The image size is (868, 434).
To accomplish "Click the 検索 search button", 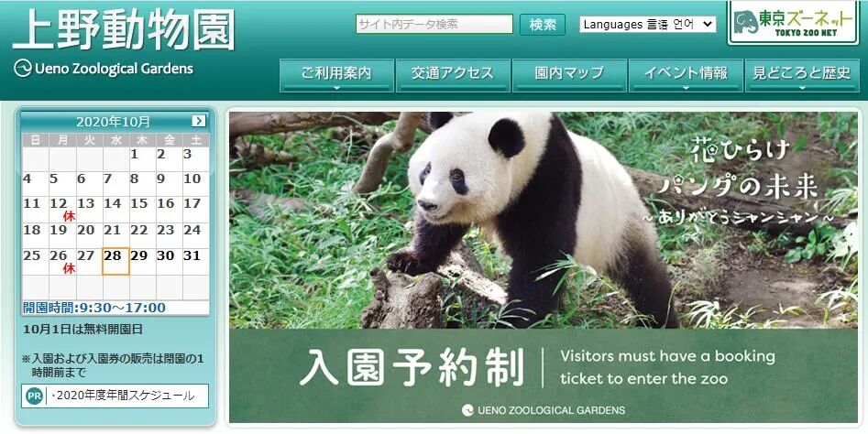I will click(x=543, y=25).
